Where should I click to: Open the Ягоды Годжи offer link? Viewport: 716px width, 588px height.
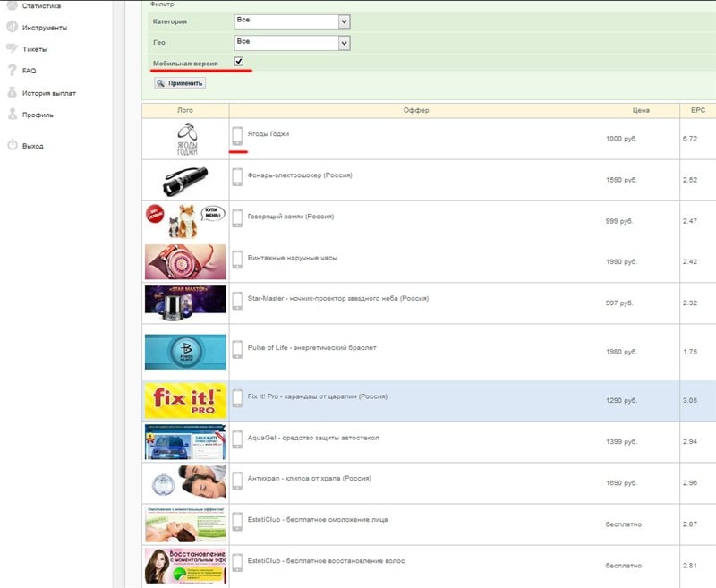268,133
